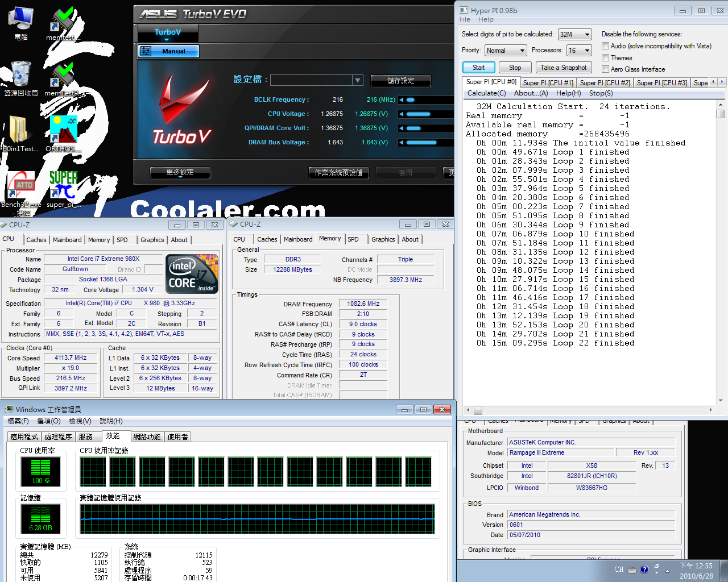Image resolution: width=728 pixels, height=582 pixels.
Task: Click the left CPU-Z window title icon
Action: pos(3,225)
